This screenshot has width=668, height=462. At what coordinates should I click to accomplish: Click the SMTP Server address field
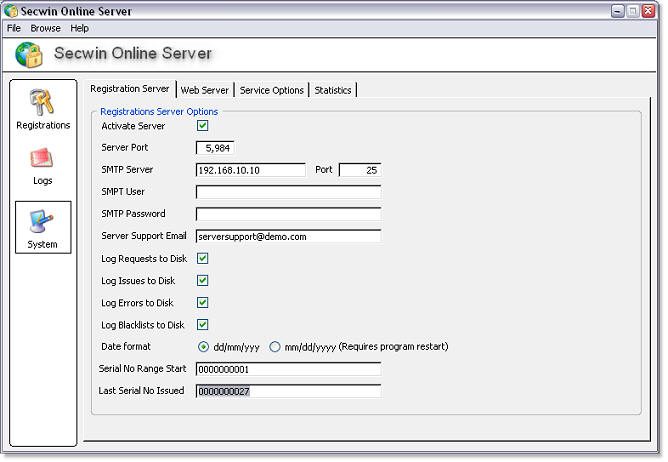(x=250, y=170)
